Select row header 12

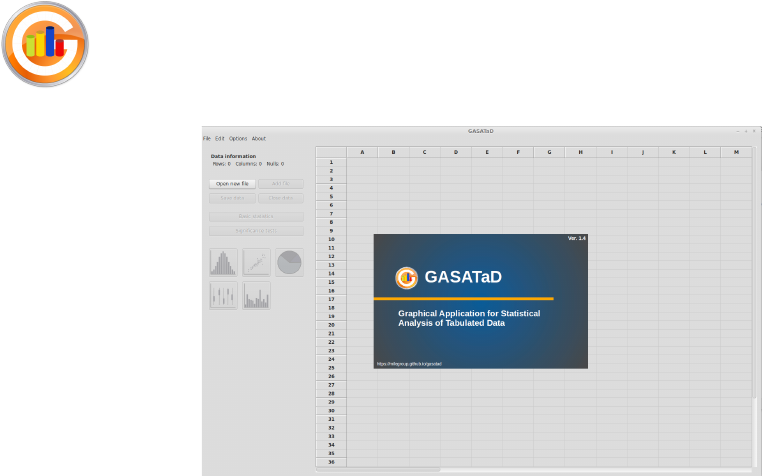pyautogui.click(x=331, y=256)
